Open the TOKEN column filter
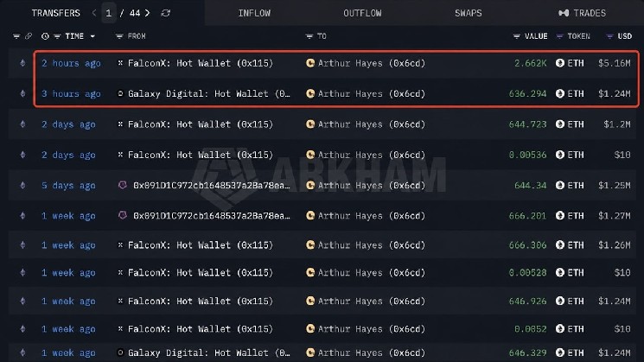 (x=559, y=36)
